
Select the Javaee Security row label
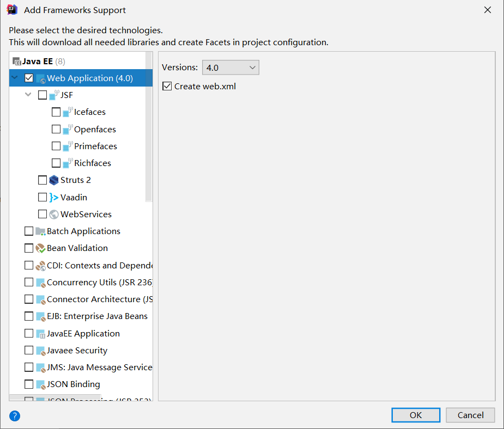77,350
